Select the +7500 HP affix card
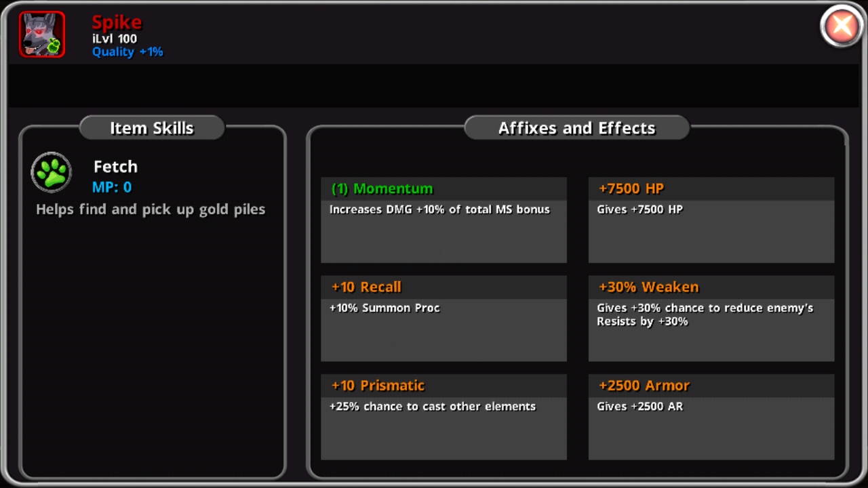The width and height of the screenshot is (868, 488). 711,220
